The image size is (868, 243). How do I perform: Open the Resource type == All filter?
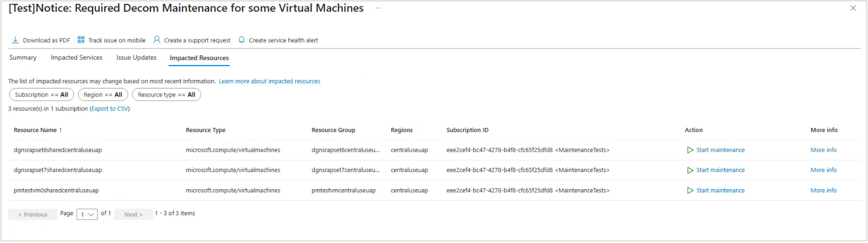click(167, 95)
